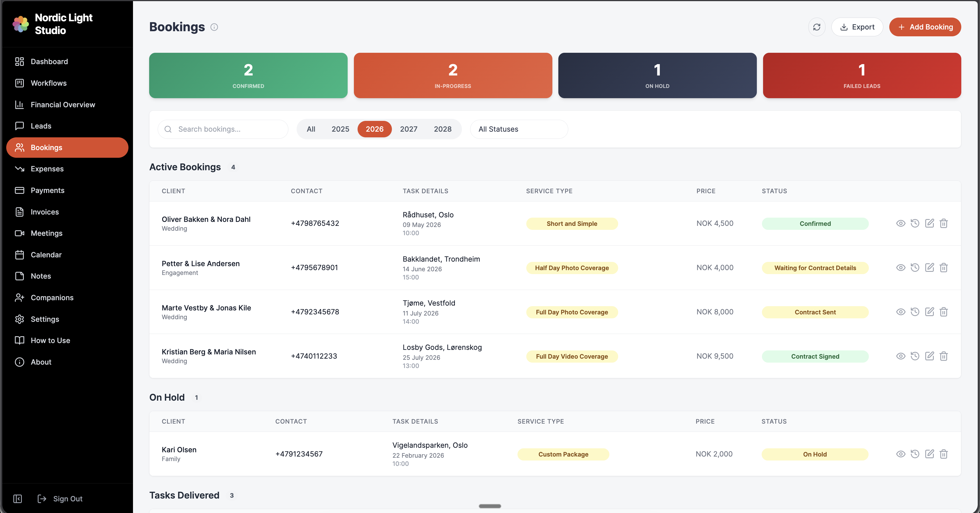Viewport: 980px width, 513px height.
Task: Go to Financial Overview in sidebar
Action: 63,105
